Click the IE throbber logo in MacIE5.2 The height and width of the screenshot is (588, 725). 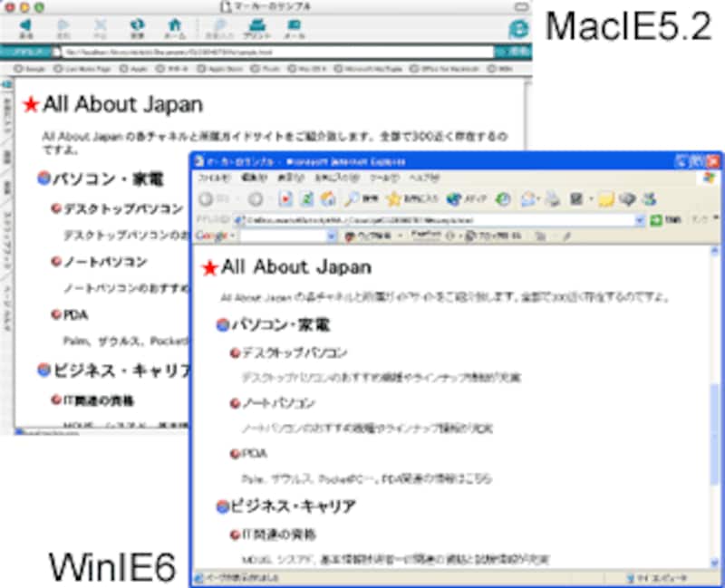click(x=519, y=27)
